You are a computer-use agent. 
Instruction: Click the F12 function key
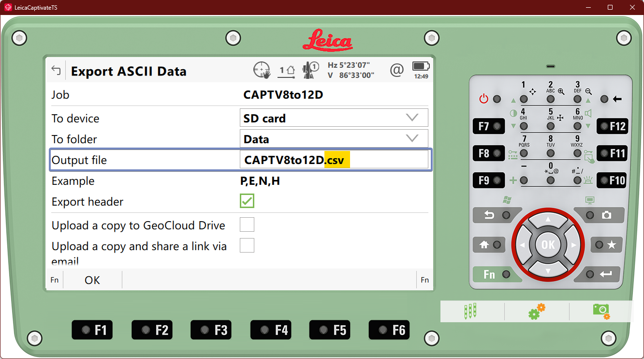click(x=612, y=126)
